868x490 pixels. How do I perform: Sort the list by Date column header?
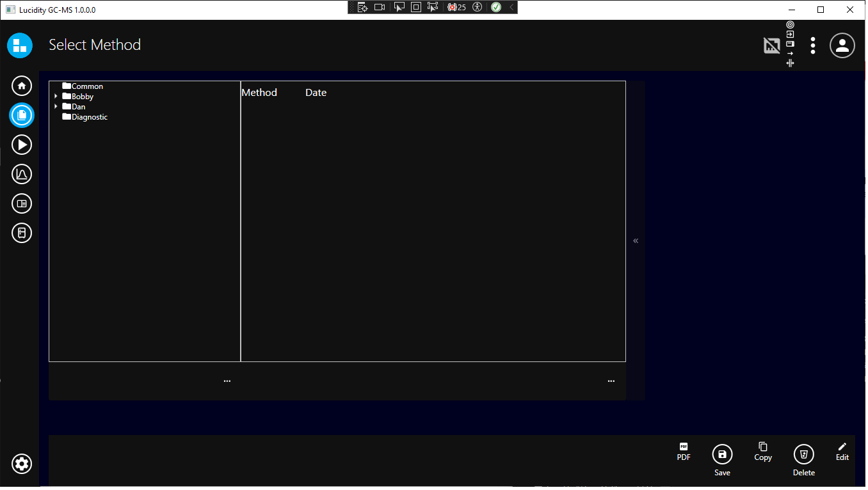point(316,93)
